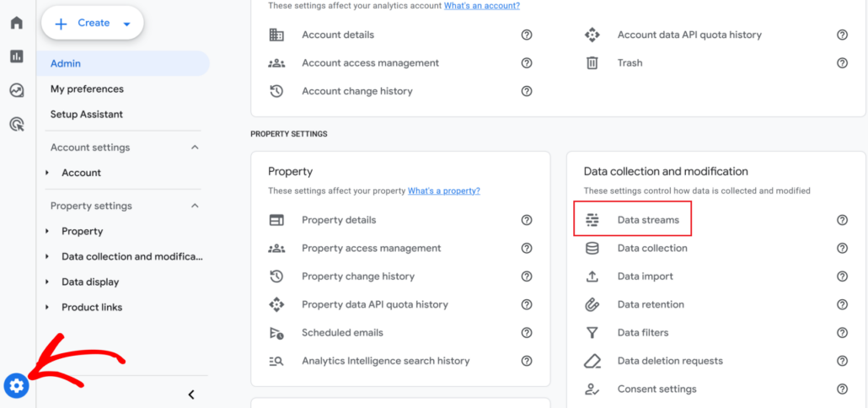Show help for Data retention

[x=842, y=305]
